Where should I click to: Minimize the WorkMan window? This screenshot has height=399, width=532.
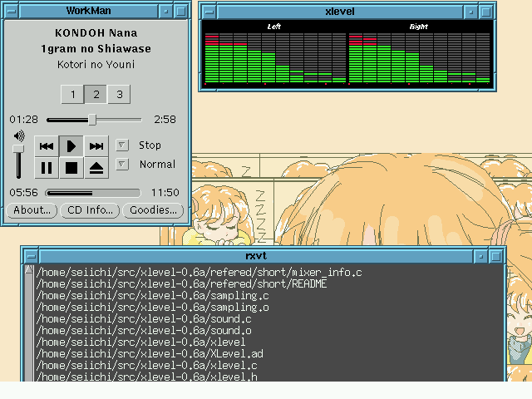click(x=166, y=11)
